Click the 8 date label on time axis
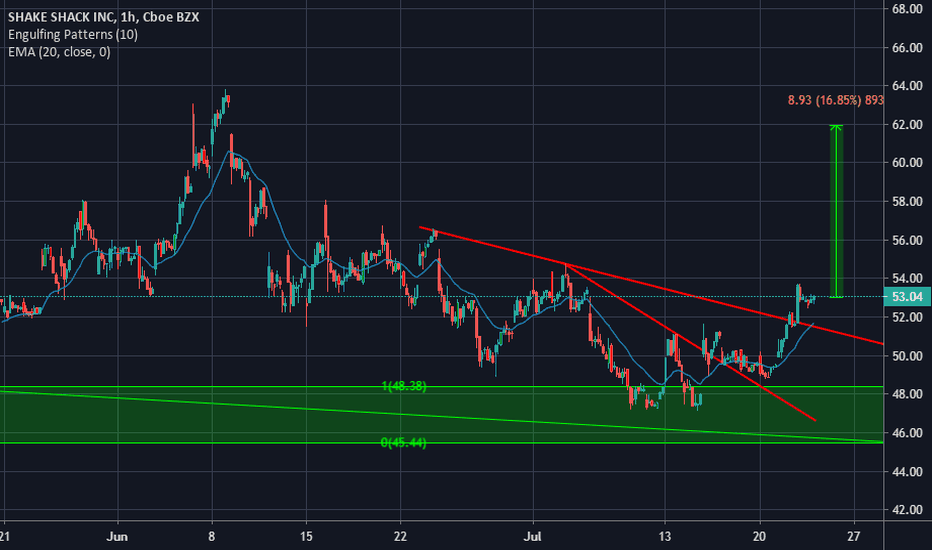The width and height of the screenshot is (932, 550). (212, 536)
